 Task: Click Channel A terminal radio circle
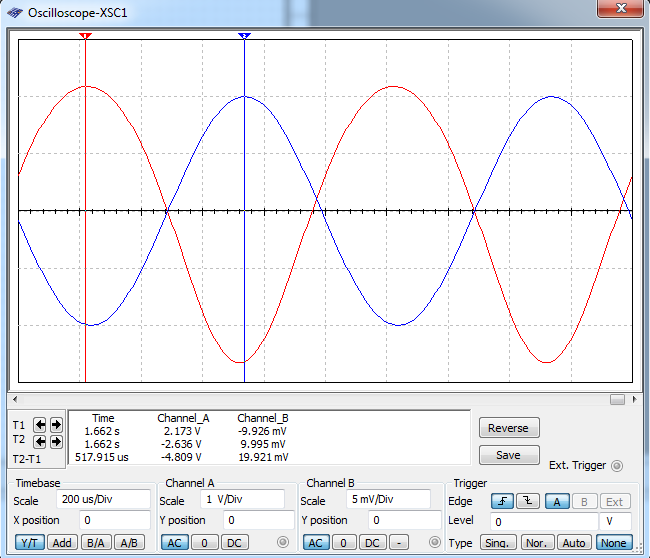point(283,542)
